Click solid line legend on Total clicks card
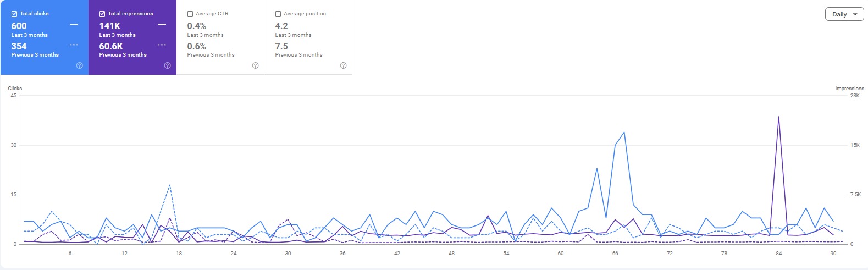 tap(74, 25)
